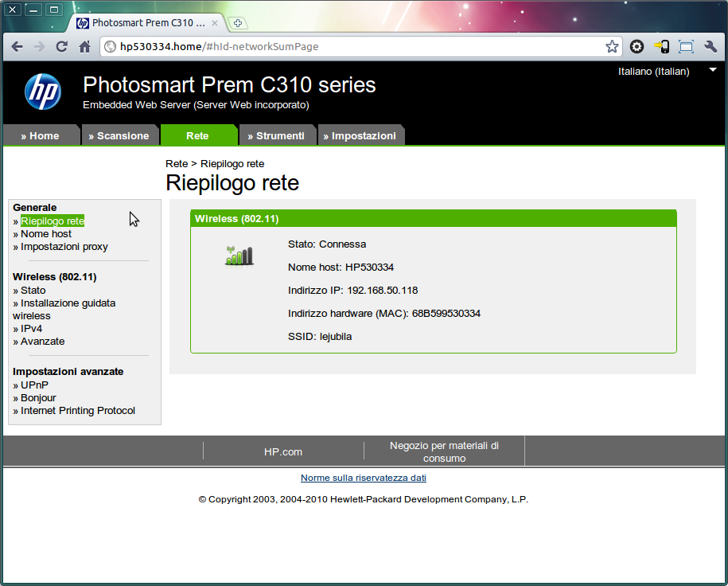Close the Photosmart Prem C310 tab
The width and height of the screenshot is (728, 586).
coord(215,23)
